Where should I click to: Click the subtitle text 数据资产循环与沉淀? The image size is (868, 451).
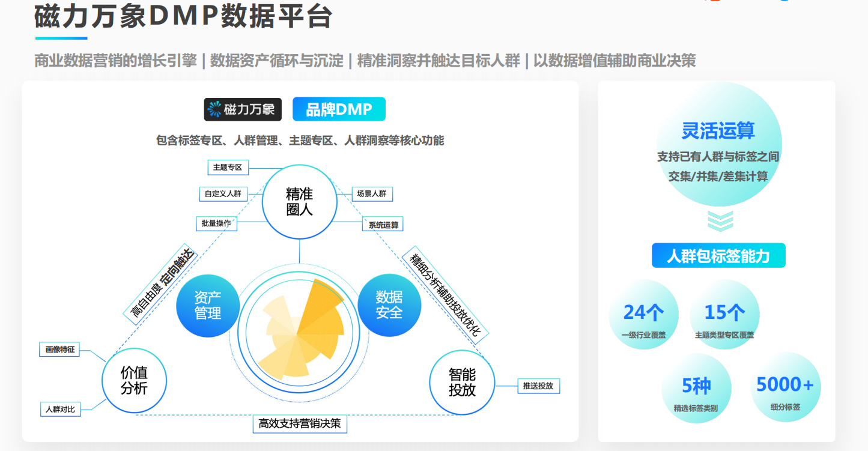[x=277, y=61]
